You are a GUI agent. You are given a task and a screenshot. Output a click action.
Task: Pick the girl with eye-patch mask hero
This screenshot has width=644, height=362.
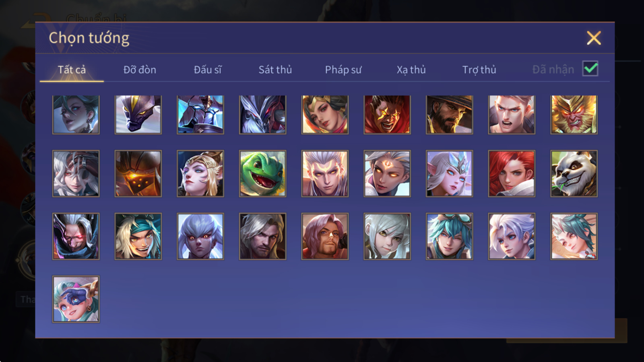point(76,299)
